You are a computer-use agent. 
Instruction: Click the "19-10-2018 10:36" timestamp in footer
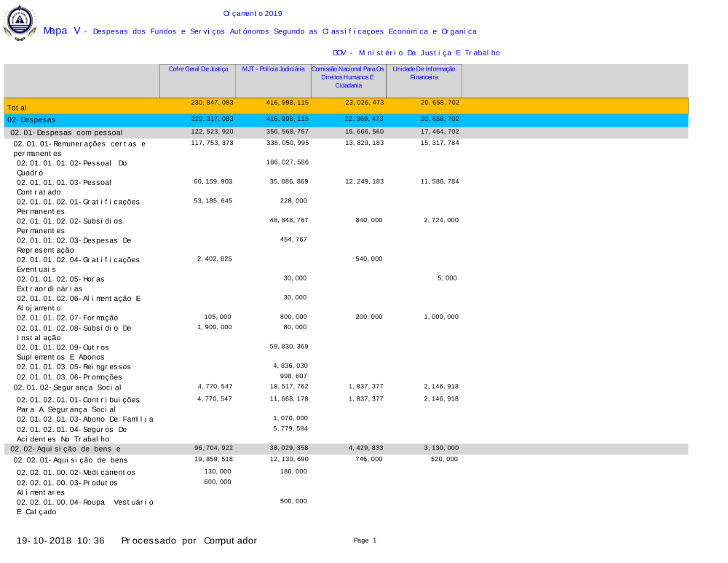[x=60, y=540]
